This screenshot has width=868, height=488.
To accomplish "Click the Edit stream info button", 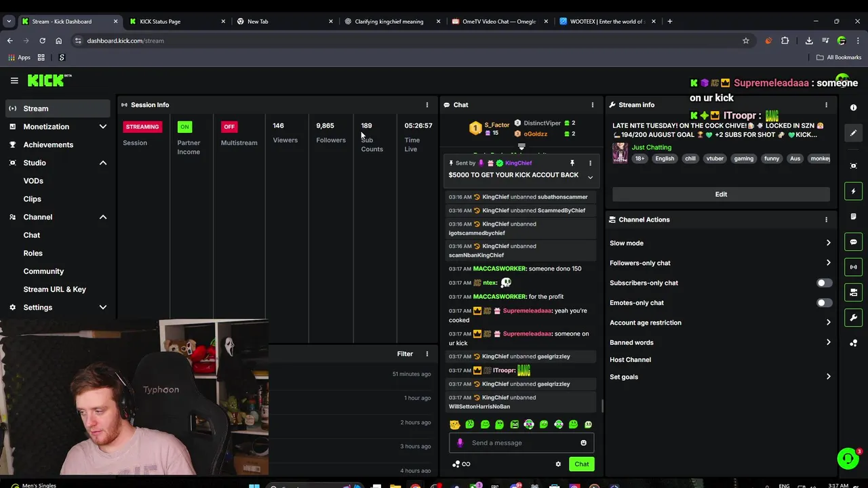I will tap(721, 194).
